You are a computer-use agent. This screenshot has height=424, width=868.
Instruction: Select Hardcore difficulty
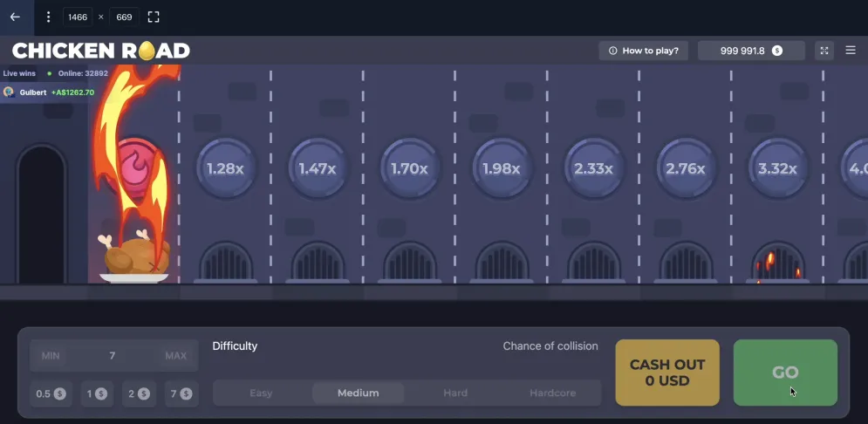click(x=552, y=393)
